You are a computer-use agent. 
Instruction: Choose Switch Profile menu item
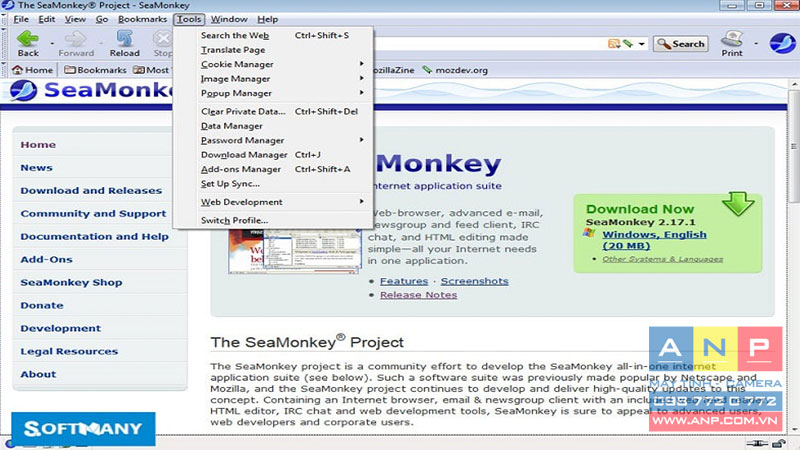274,220
